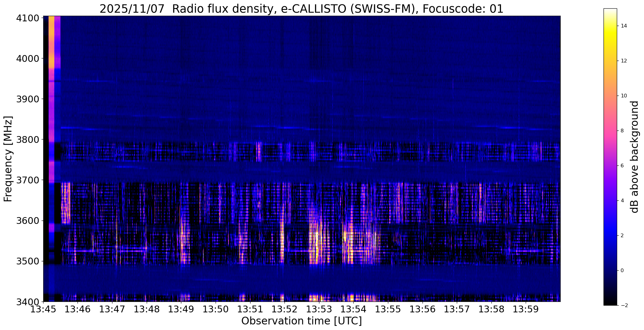
Task: Click the 13:58 time tick label
Action: tap(491, 309)
